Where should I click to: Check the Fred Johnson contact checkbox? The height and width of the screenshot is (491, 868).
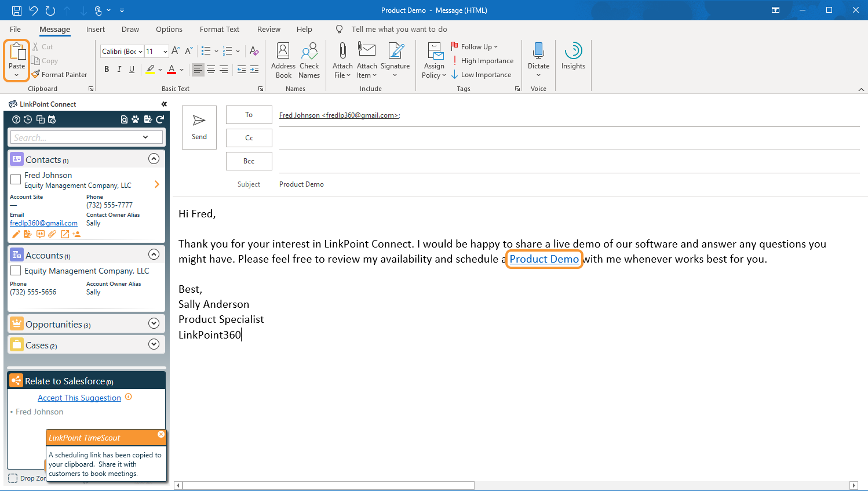coord(16,180)
